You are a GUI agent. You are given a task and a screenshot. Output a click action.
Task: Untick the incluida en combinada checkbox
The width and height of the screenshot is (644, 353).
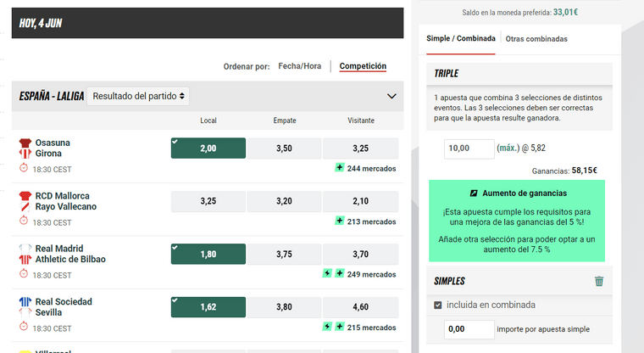coord(438,305)
